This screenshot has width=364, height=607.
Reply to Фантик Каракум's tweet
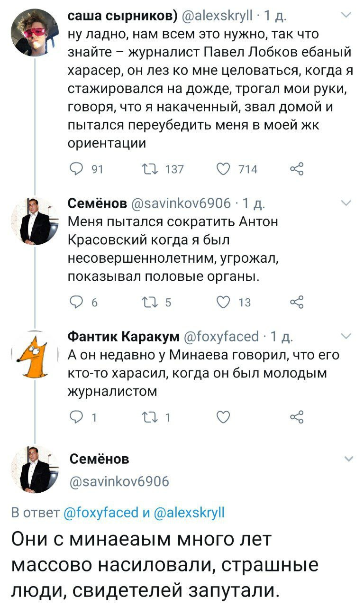pos(77,417)
